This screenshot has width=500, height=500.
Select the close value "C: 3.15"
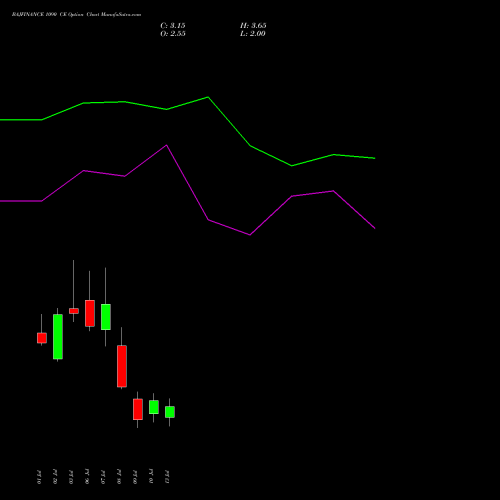tap(173, 26)
